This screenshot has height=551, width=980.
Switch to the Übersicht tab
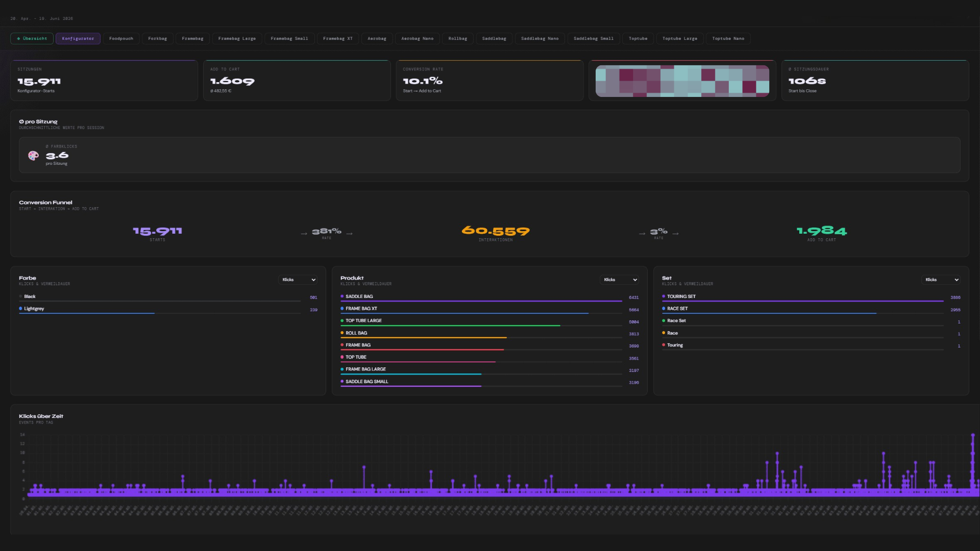pos(32,39)
